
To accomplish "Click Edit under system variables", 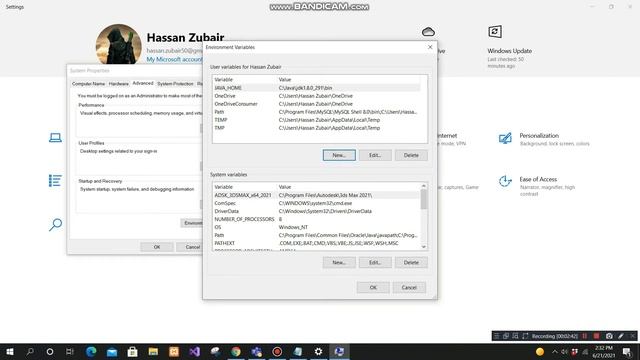I will pos(375,262).
